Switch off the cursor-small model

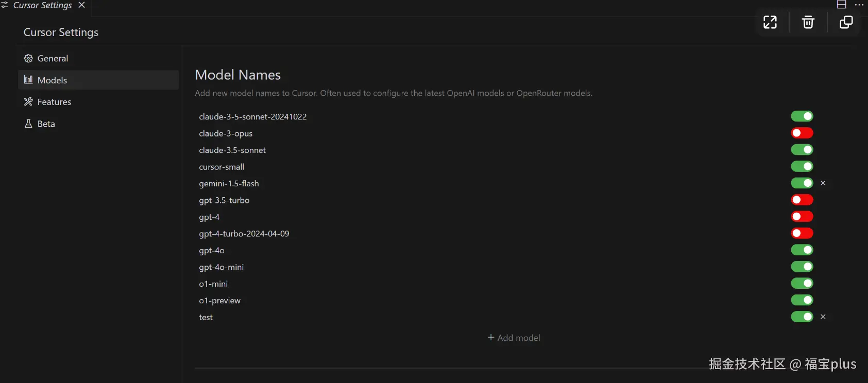tap(802, 166)
